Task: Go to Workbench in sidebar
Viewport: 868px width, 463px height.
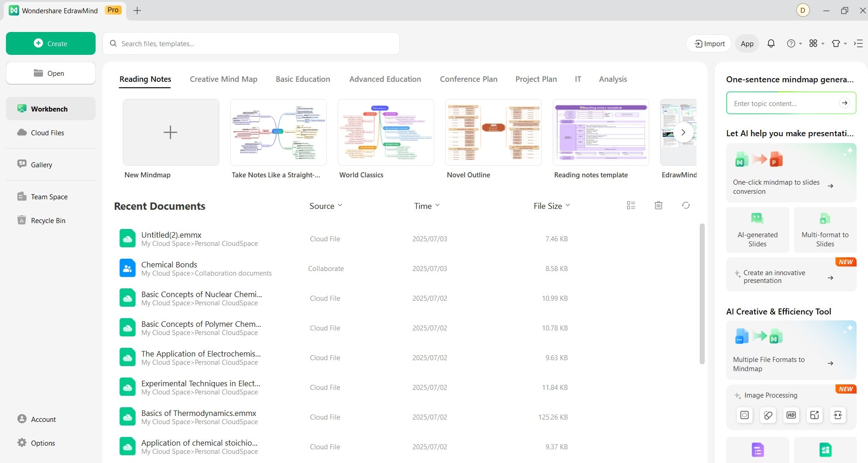Action: point(51,109)
